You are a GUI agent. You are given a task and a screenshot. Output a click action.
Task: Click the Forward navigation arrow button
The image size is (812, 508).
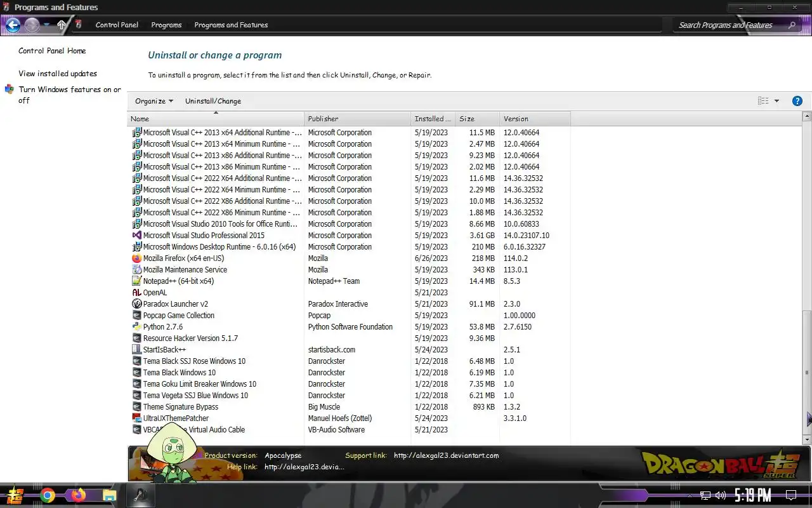(x=32, y=25)
